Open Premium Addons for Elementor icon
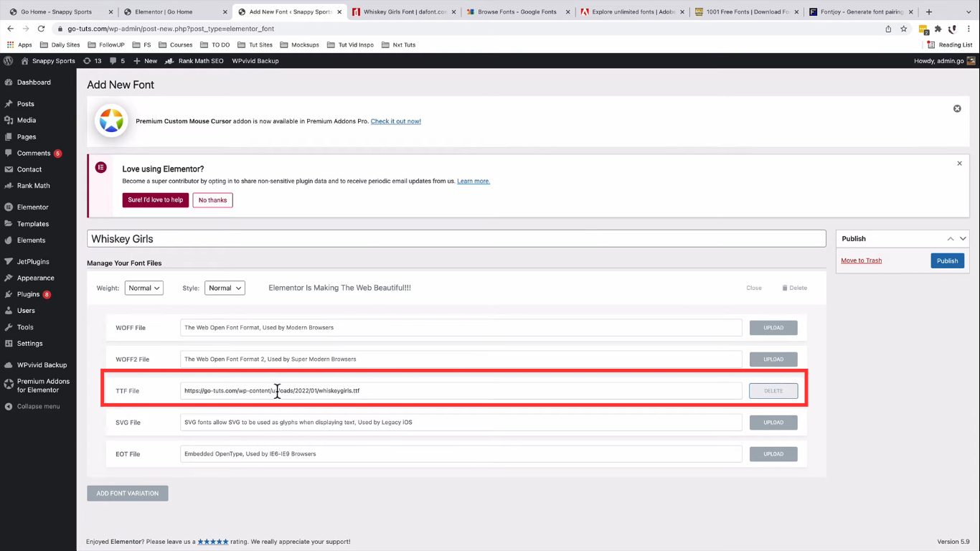 pos(9,385)
